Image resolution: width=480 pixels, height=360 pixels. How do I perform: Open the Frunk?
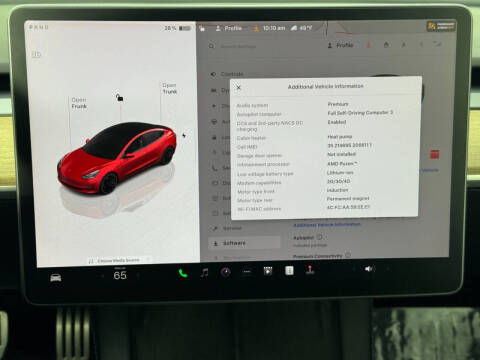(79, 103)
